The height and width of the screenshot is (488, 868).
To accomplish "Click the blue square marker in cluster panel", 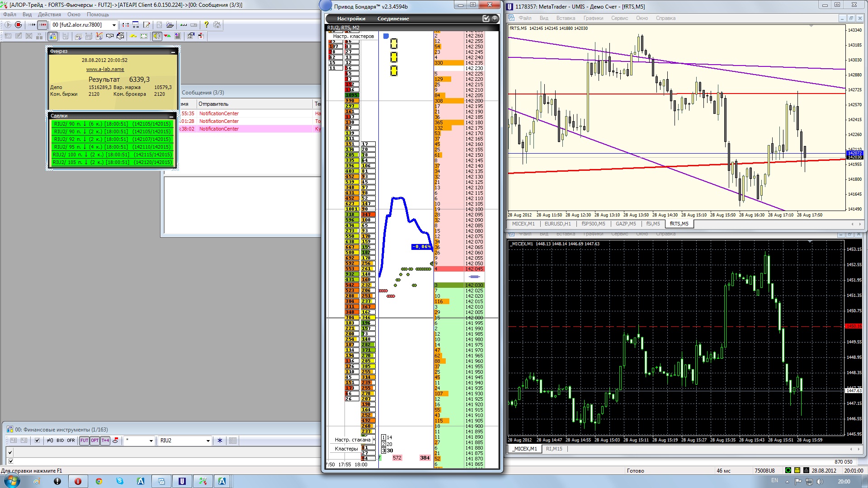I will click(386, 36).
